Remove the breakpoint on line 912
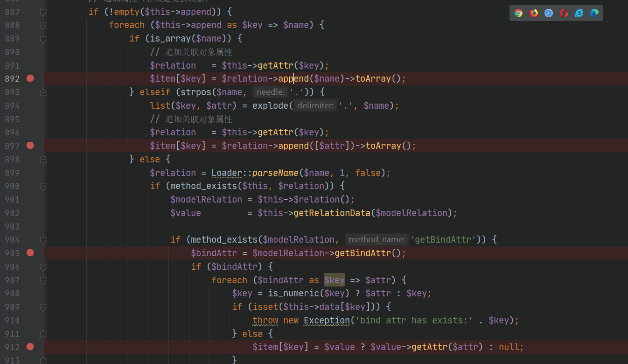The image size is (628, 364). click(30, 347)
